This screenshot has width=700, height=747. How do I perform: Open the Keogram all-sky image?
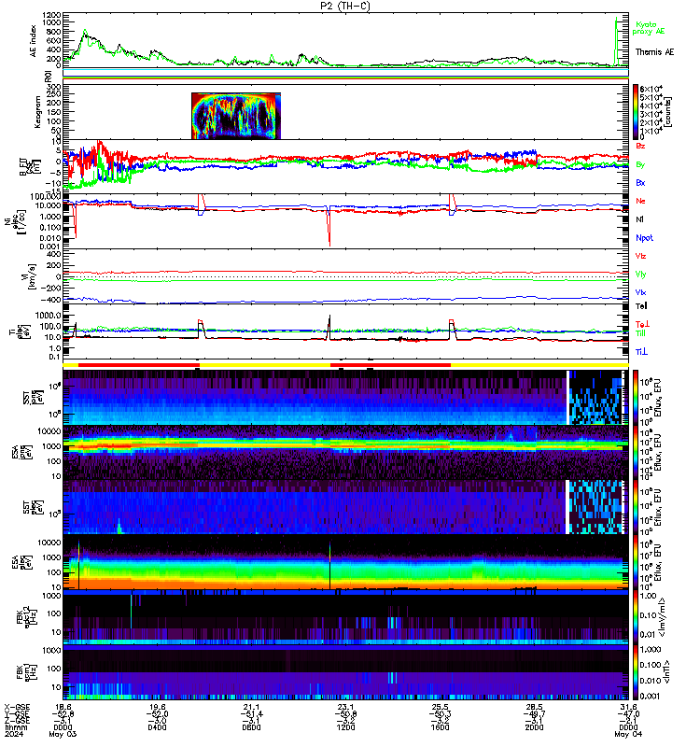(236, 116)
